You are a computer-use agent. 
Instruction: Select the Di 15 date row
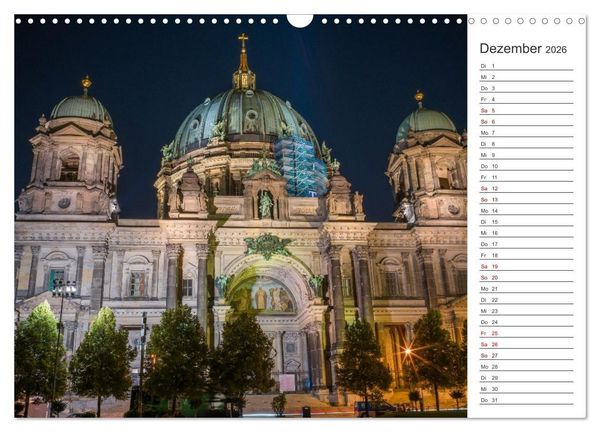[x=527, y=222]
